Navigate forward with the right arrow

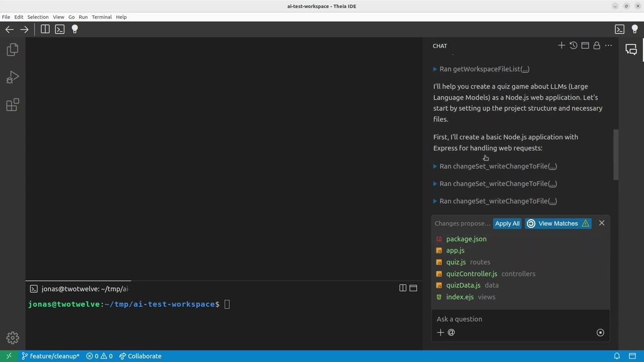[x=24, y=29]
